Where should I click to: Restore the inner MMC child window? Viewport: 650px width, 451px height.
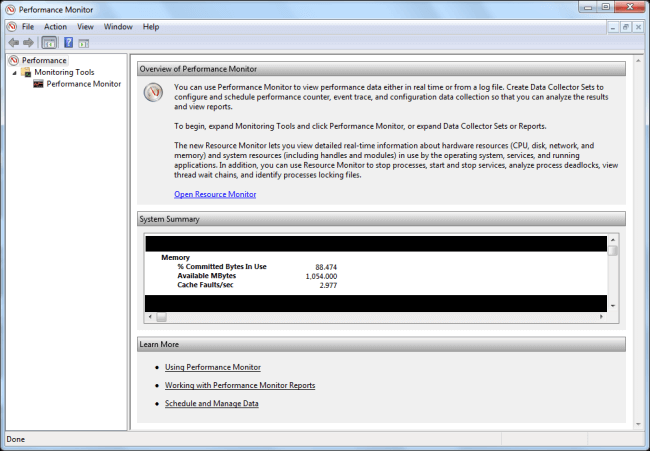pyautogui.click(x=626, y=27)
